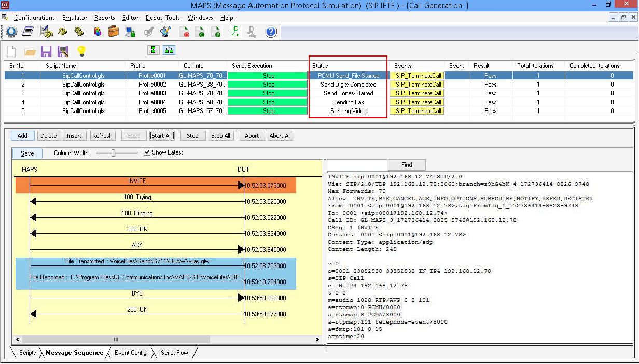The image size is (639, 364).
Task: Stop script execution for Profile0003 row
Action: pyautogui.click(x=269, y=93)
